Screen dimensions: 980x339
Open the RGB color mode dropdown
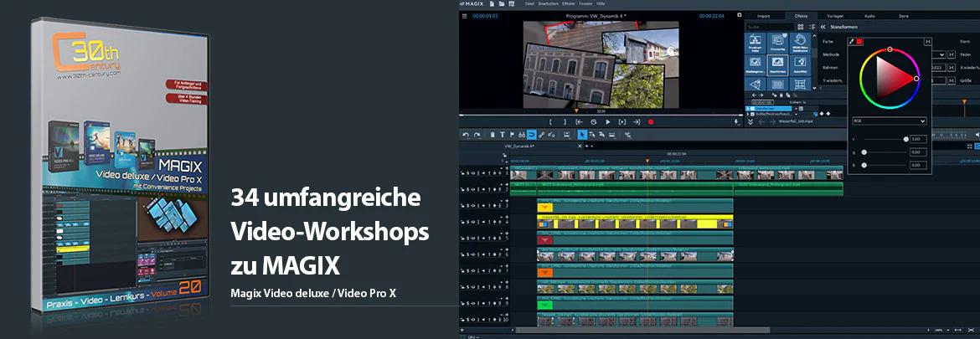pyautogui.click(x=890, y=121)
